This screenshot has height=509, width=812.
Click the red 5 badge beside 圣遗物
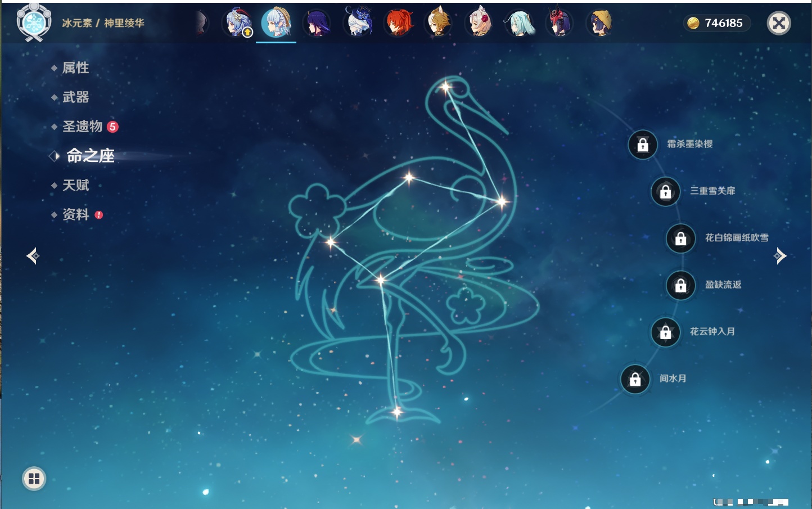(x=112, y=127)
